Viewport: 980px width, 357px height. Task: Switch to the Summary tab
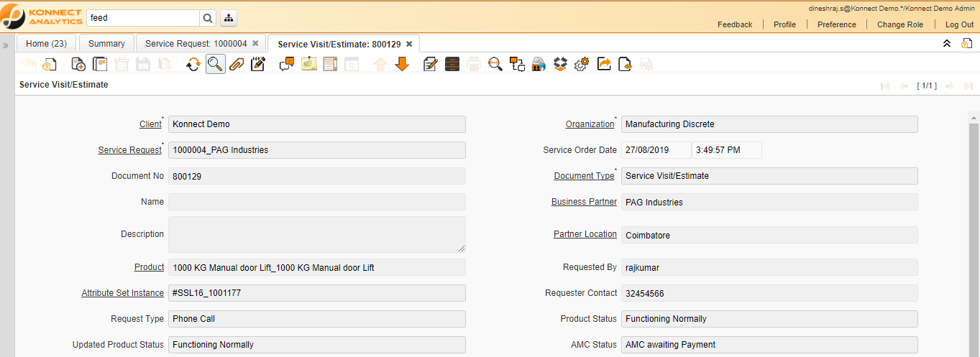[106, 44]
